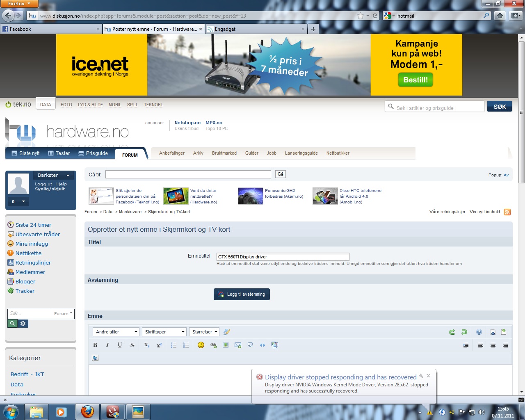The width and height of the screenshot is (525, 420).
Task: Click the Emnetittel text field
Action: (283, 257)
